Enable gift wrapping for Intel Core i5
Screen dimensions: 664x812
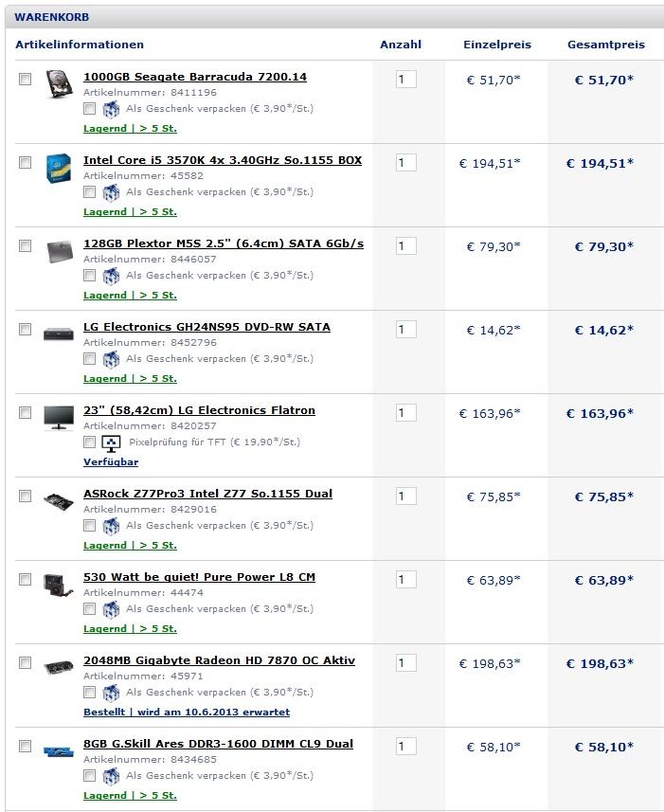89,192
